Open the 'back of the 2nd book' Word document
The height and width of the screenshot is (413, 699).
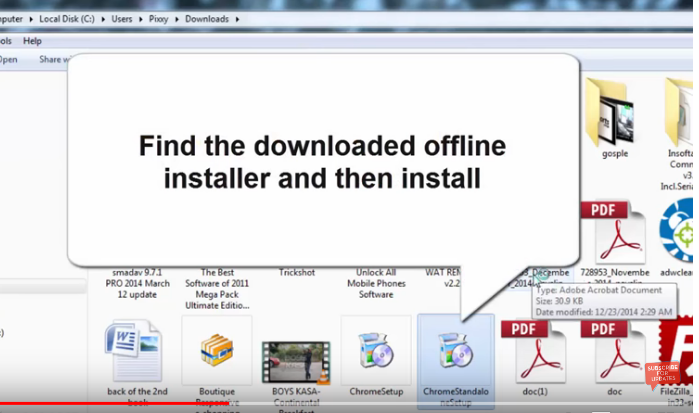pyautogui.click(x=134, y=351)
